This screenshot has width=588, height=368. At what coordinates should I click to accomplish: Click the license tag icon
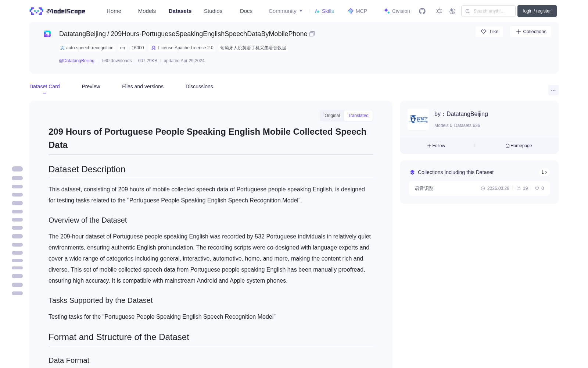(x=154, y=48)
